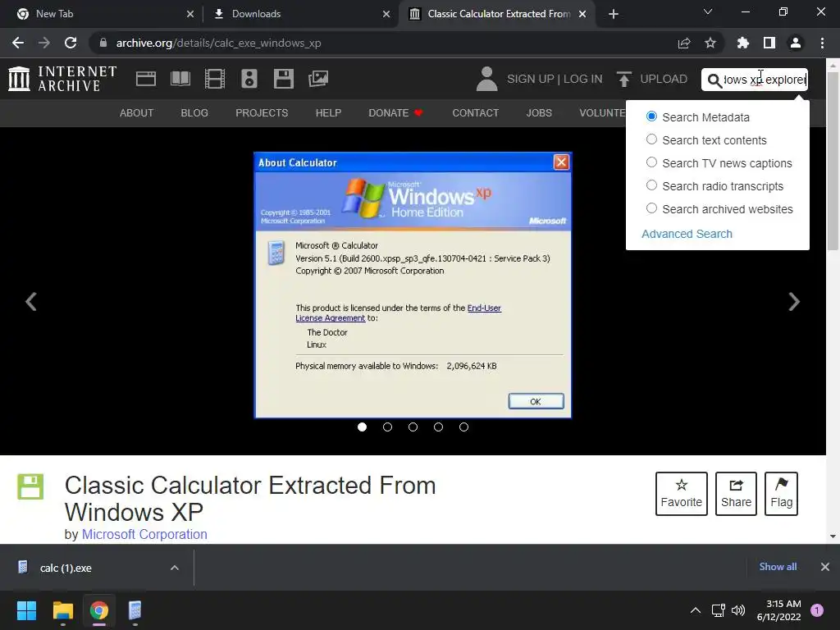Click LOG IN link

pyautogui.click(x=583, y=79)
